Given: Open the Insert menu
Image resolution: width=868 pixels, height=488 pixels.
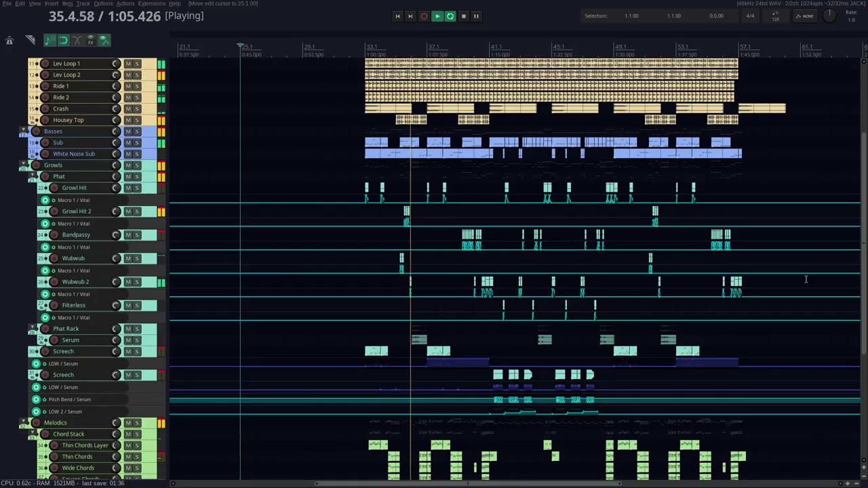Looking at the screenshot, I should tap(52, 4).
